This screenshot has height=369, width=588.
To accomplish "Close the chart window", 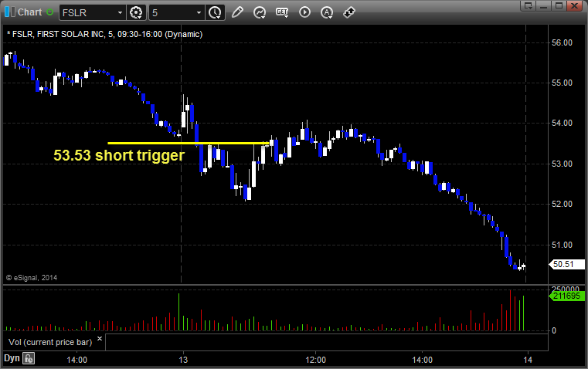I will coord(575,5).
